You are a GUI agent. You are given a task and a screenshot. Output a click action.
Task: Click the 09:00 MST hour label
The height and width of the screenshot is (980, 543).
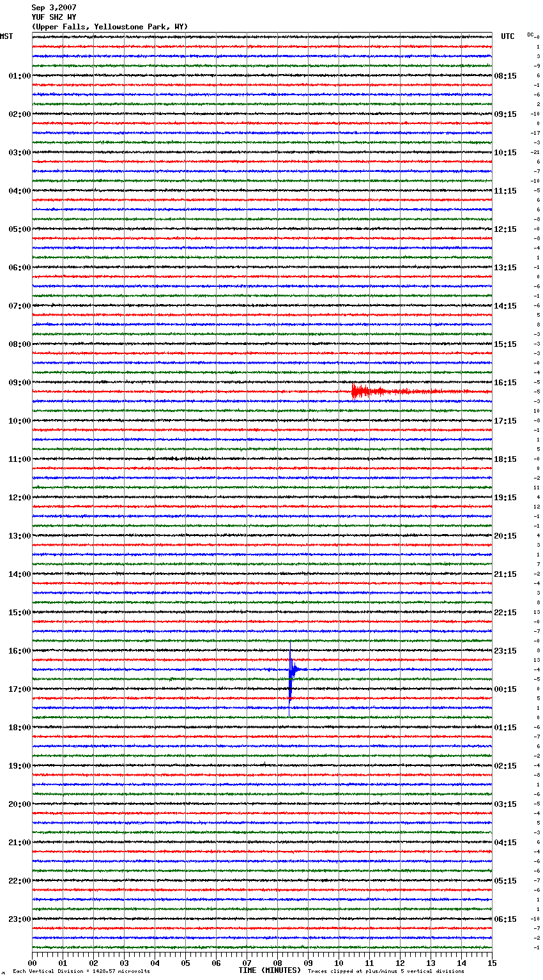(x=20, y=383)
